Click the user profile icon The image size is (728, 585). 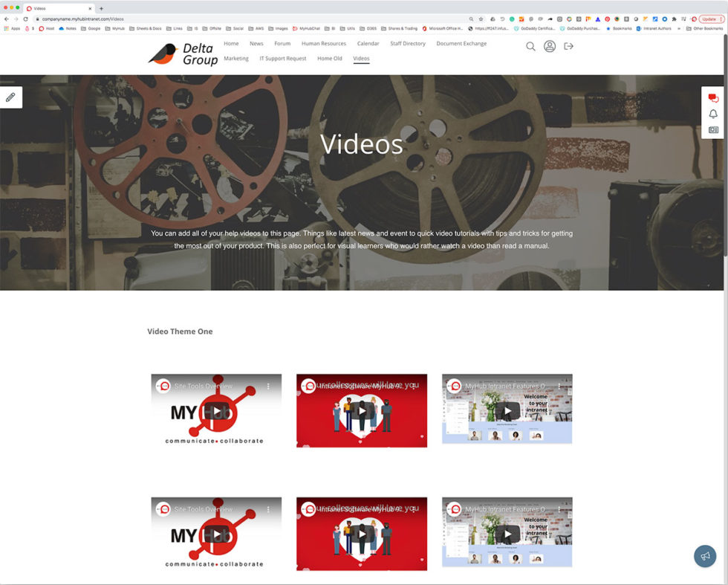[x=549, y=46]
